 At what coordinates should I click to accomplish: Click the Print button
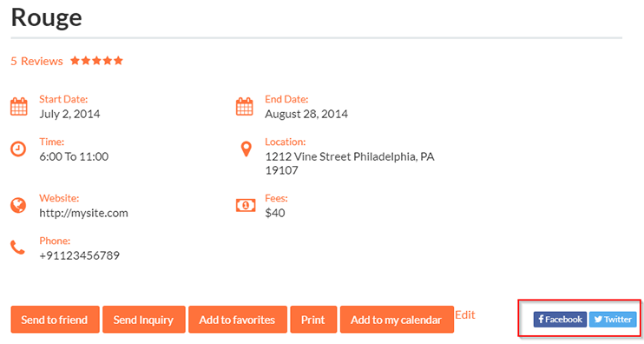tap(313, 320)
